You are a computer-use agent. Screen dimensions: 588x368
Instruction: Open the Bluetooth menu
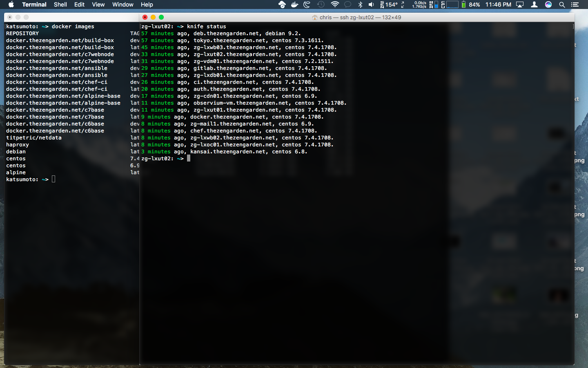pyautogui.click(x=360, y=4)
